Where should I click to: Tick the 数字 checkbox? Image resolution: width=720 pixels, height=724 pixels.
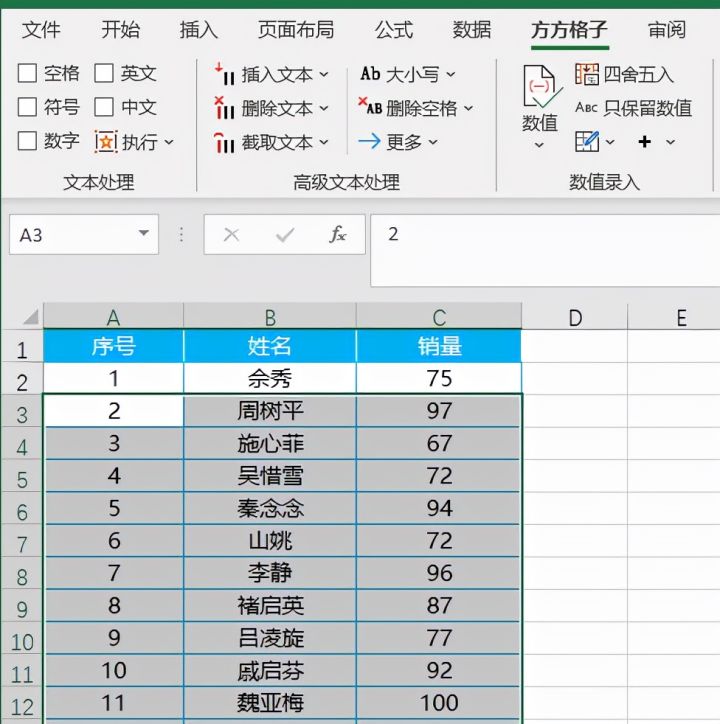27,141
